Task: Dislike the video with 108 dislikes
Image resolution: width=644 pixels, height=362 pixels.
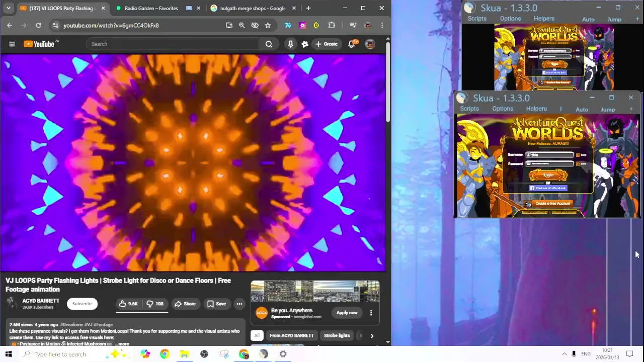Action: [x=155, y=304]
